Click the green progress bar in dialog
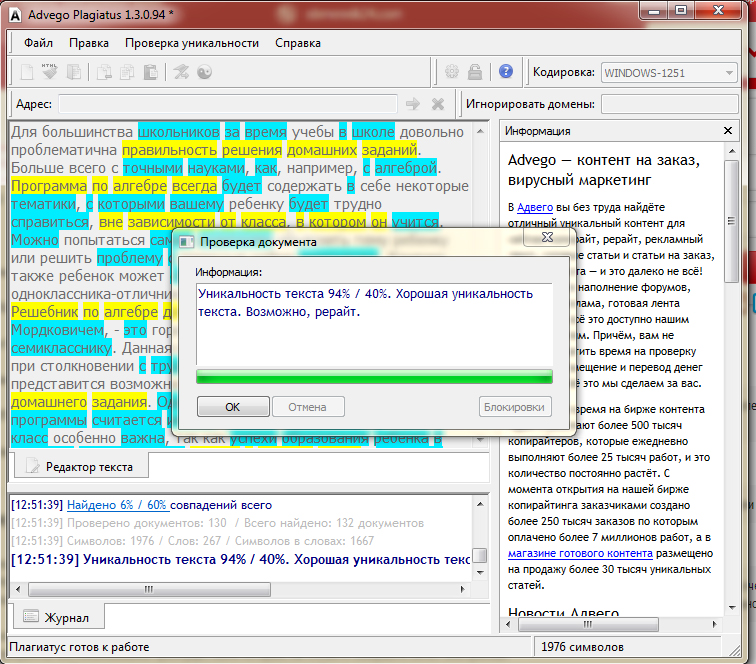The width and height of the screenshot is (756, 664). [374, 376]
